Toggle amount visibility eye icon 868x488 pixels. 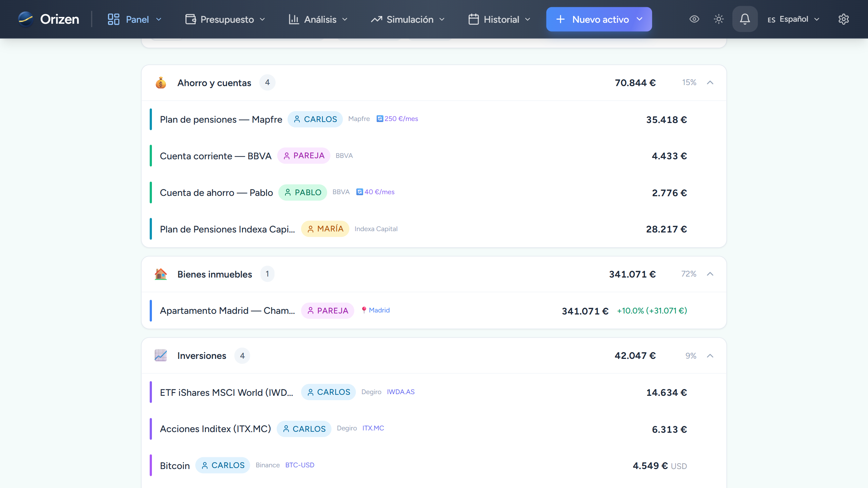pyautogui.click(x=694, y=19)
